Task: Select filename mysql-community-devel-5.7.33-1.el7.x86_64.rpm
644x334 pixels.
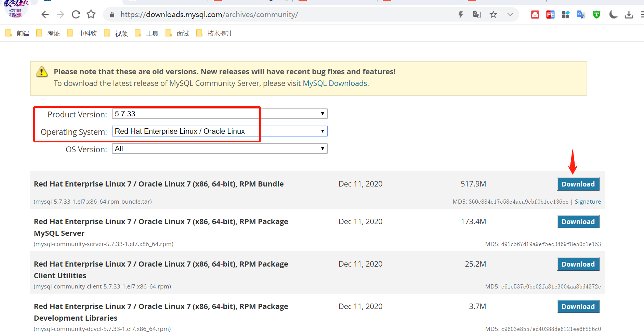Action: click(102, 329)
